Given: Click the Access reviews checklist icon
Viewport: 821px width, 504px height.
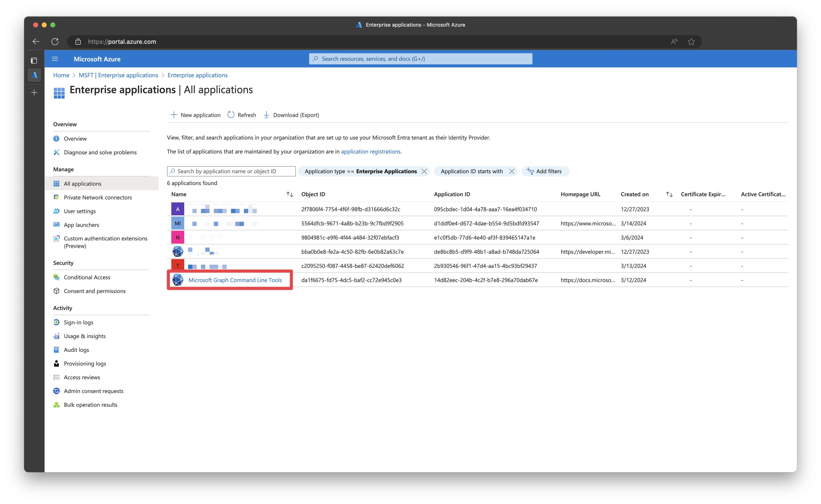Looking at the screenshot, I should [x=56, y=377].
